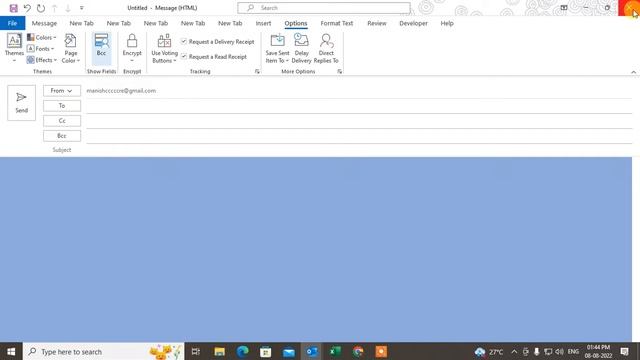
Task: Click the Cc button
Action: coord(62,121)
